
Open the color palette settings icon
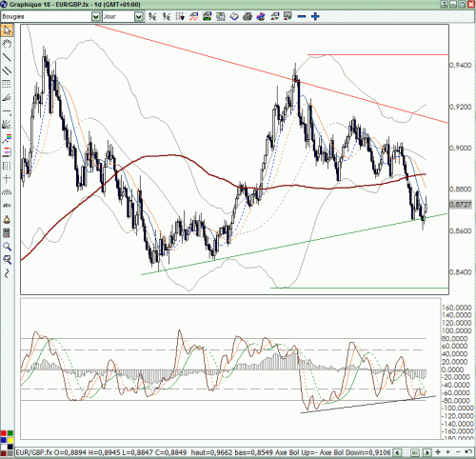tap(261, 16)
